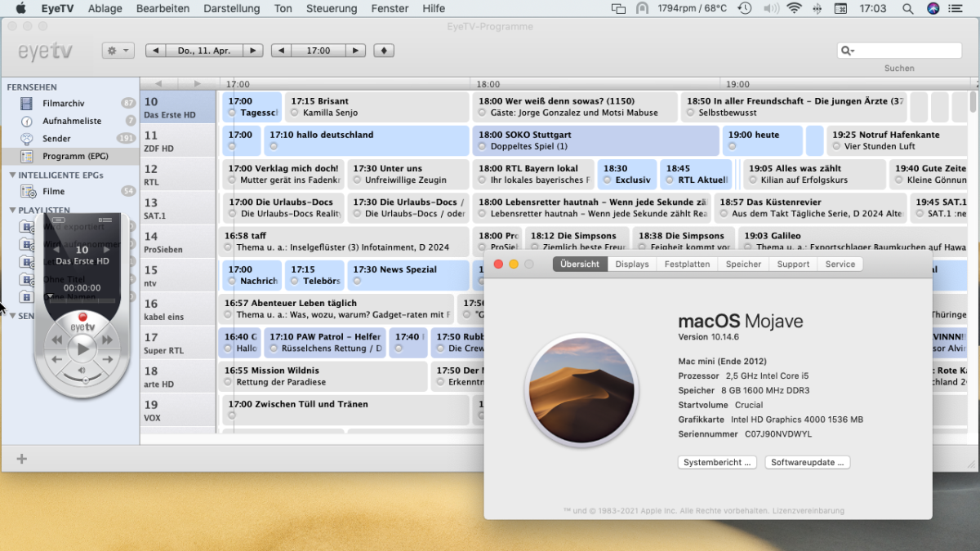Move the EPG time earlier with left arrow
This screenshot has height=551, width=980.
(281, 51)
